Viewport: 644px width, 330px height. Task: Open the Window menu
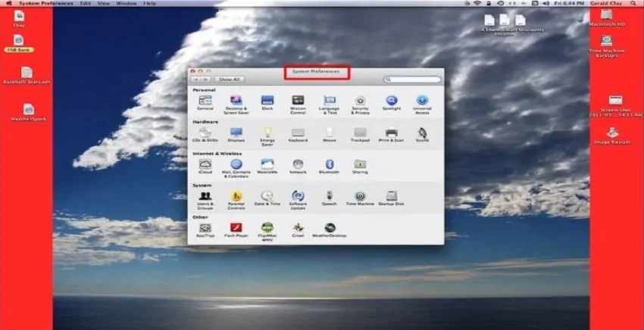point(126,3)
